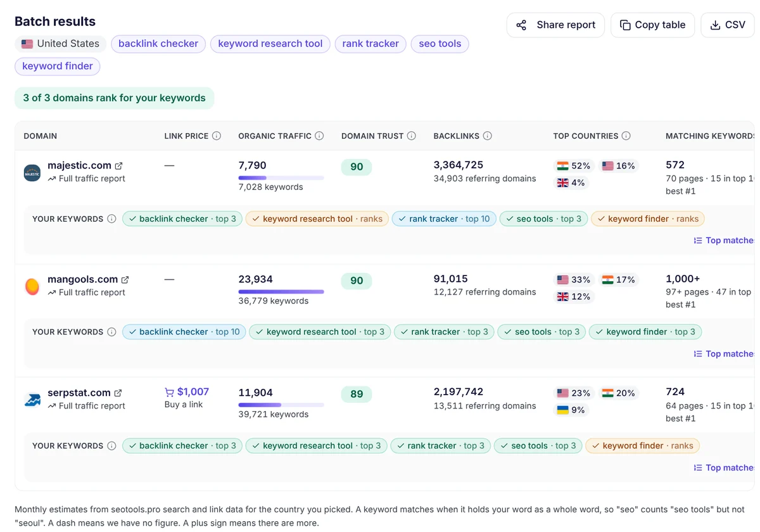
Task: Click Ukraine 9% country badge for serpstat.com
Action: coord(571,410)
